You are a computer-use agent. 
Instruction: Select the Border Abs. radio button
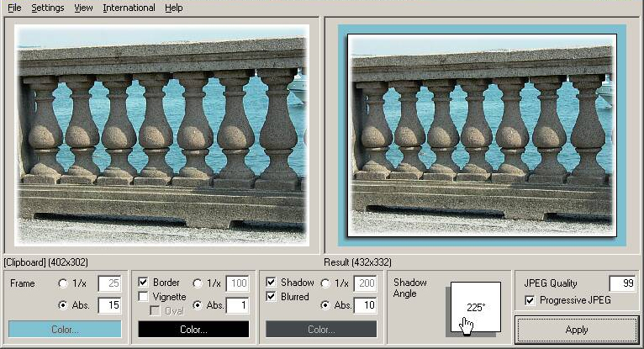pos(198,305)
